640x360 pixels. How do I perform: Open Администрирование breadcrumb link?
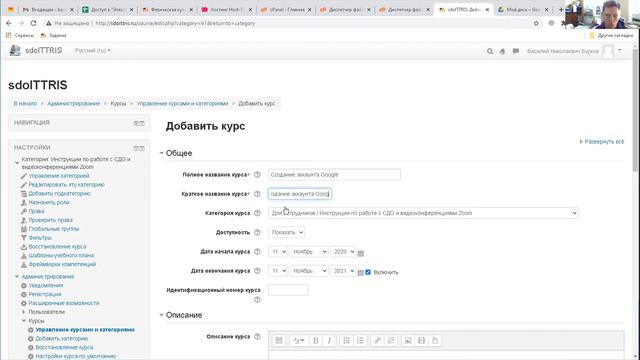point(73,104)
